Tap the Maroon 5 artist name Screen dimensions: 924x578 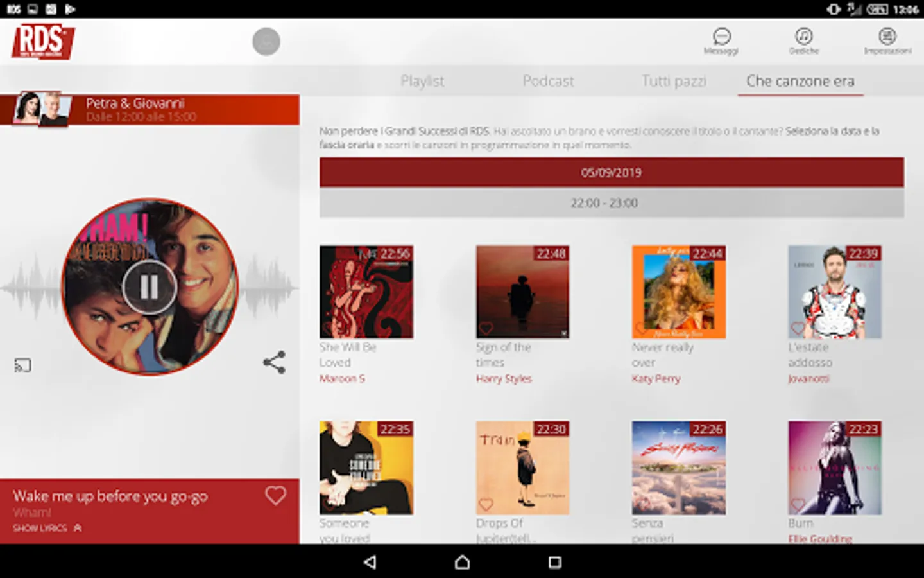tap(342, 378)
